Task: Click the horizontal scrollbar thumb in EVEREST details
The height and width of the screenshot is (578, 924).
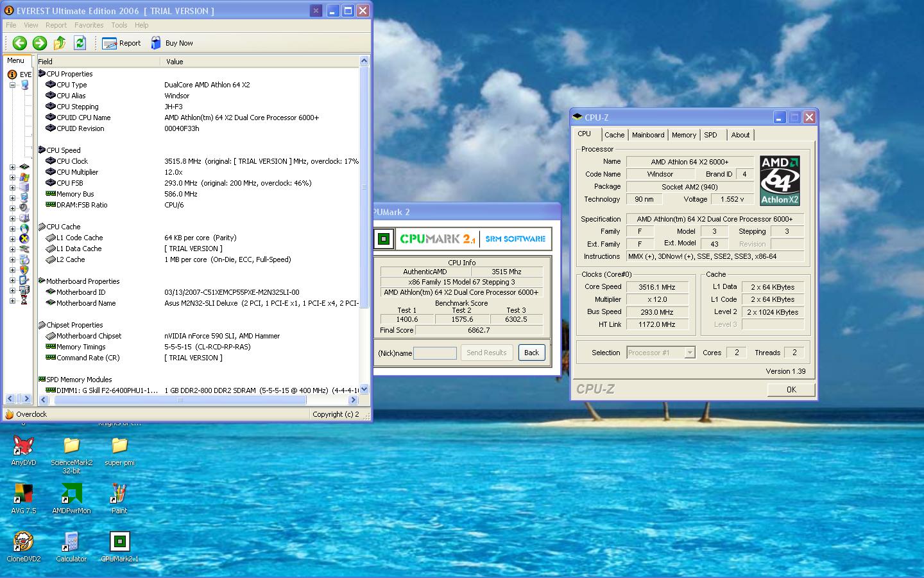Action: click(x=180, y=400)
